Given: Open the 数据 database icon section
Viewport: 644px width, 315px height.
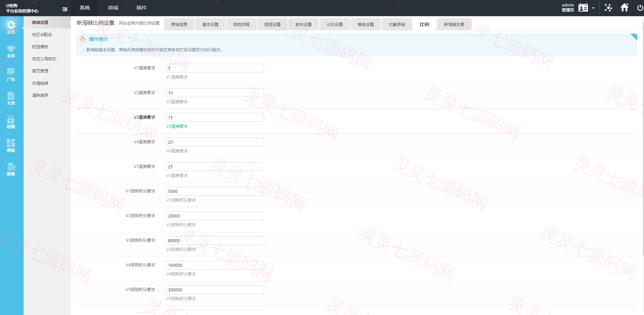Looking at the screenshot, I should [x=11, y=169].
